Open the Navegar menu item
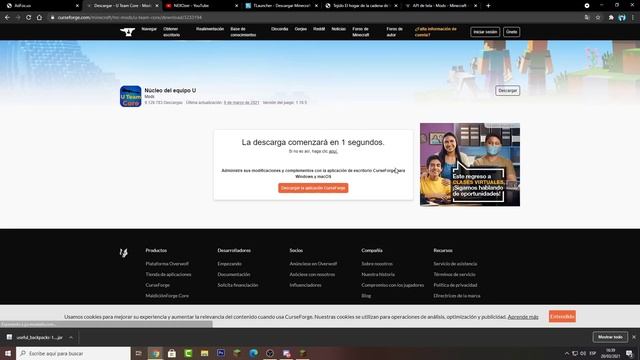This screenshot has width=640, height=360. click(149, 29)
